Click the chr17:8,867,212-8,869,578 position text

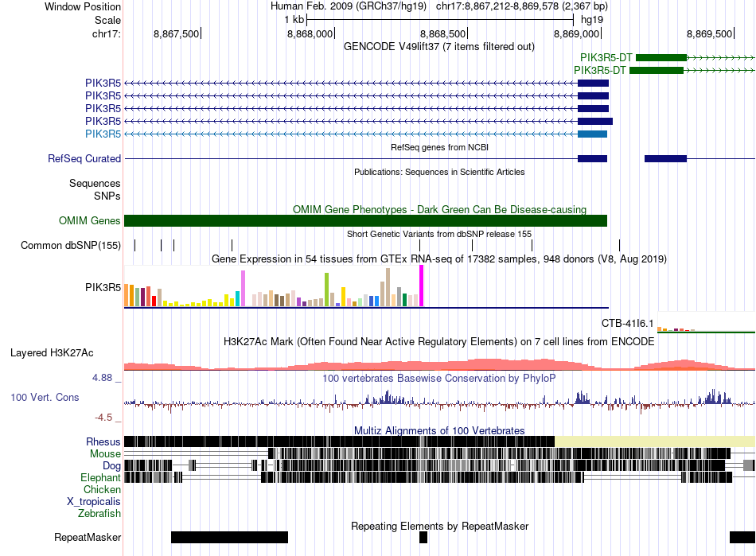point(522,6)
